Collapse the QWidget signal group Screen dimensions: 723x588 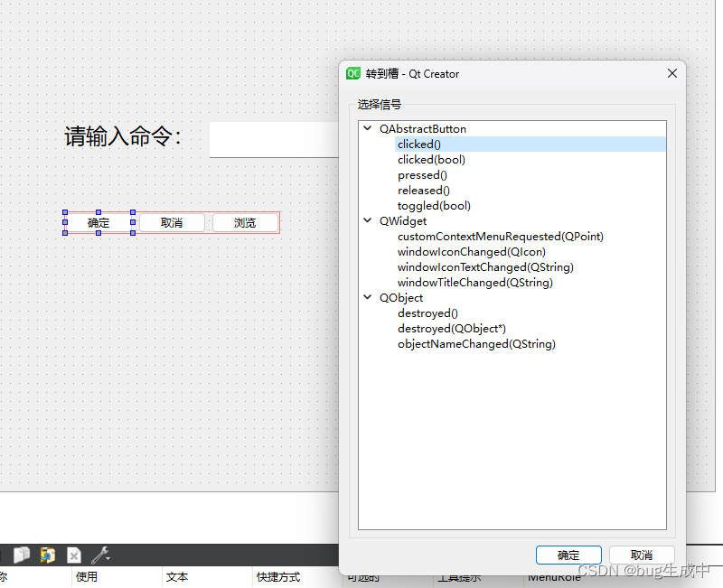coord(368,220)
